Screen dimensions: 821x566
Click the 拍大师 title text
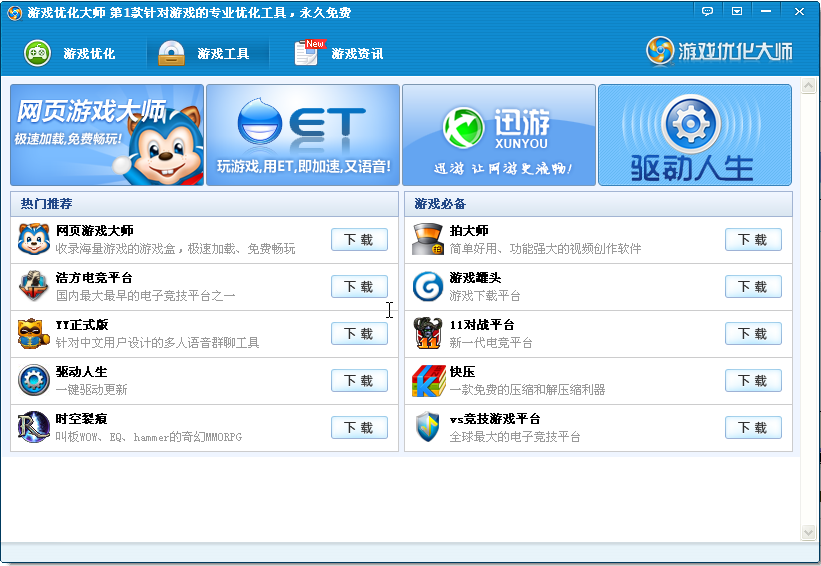coord(469,230)
